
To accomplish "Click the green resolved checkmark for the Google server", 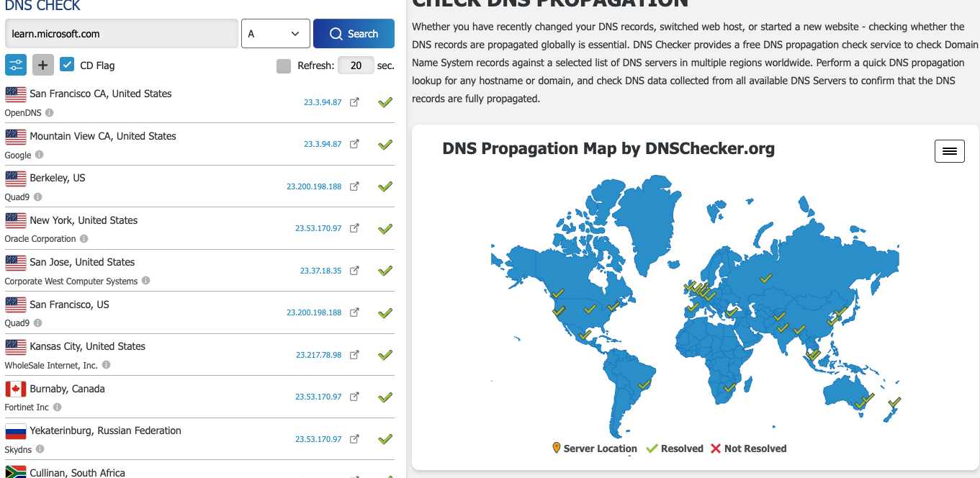I will [x=385, y=144].
